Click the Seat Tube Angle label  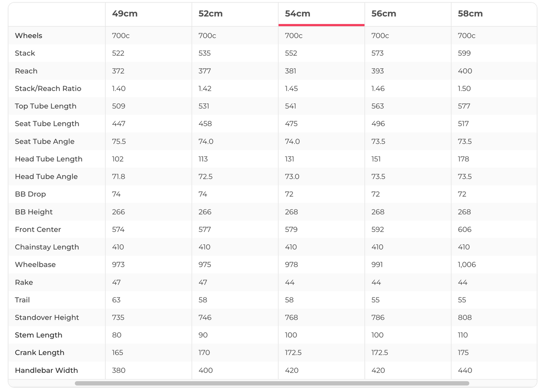[45, 141]
